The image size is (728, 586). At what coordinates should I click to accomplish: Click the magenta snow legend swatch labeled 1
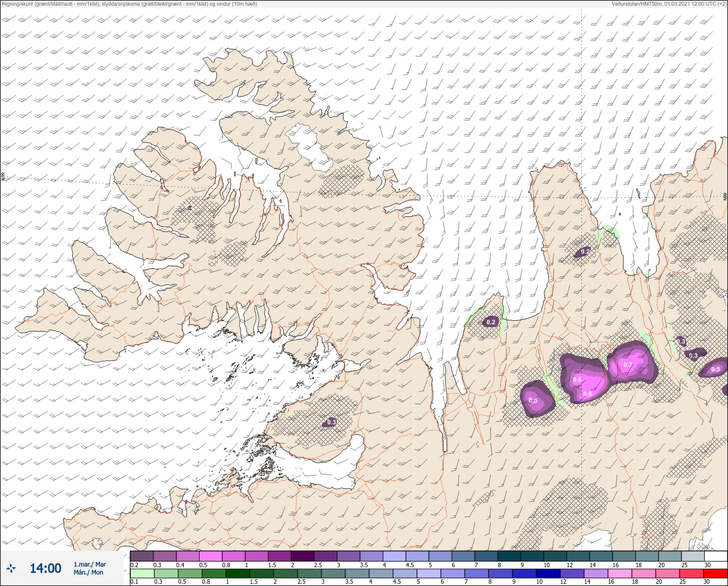pyautogui.click(x=257, y=556)
